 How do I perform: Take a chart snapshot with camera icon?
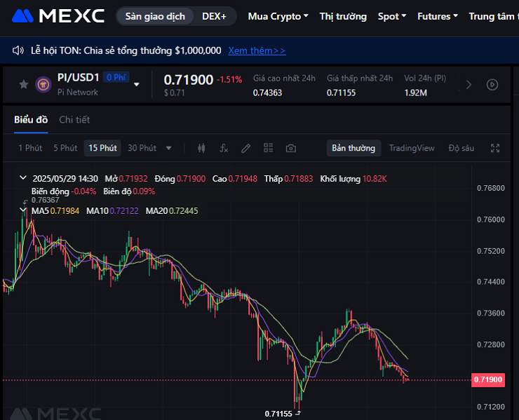pos(291,148)
